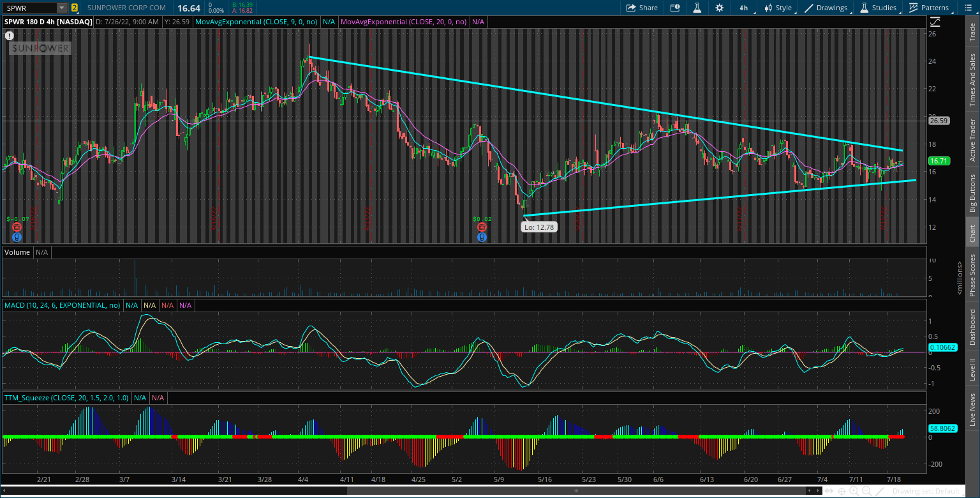The height and width of the screenshot is (498, 980).
Task: Open the Drawings tools menu
Action: (827, 8)
